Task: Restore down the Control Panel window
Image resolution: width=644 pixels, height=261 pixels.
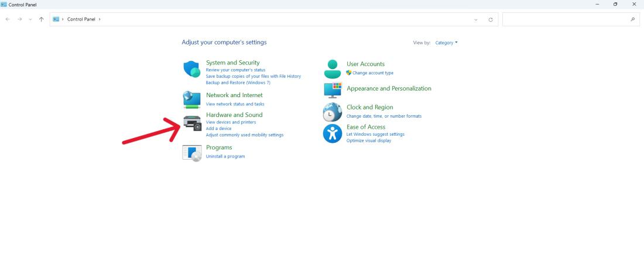Action: [615, 4]
